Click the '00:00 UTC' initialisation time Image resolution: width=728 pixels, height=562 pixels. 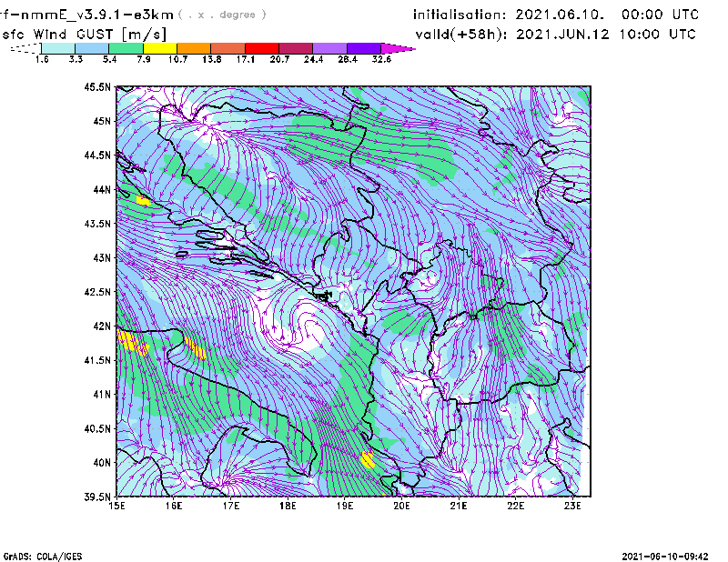click(660, 15)
